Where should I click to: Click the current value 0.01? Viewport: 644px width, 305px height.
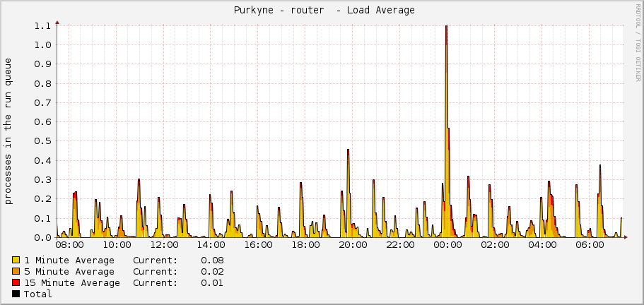pyautogui.click(x=212, y=283)
